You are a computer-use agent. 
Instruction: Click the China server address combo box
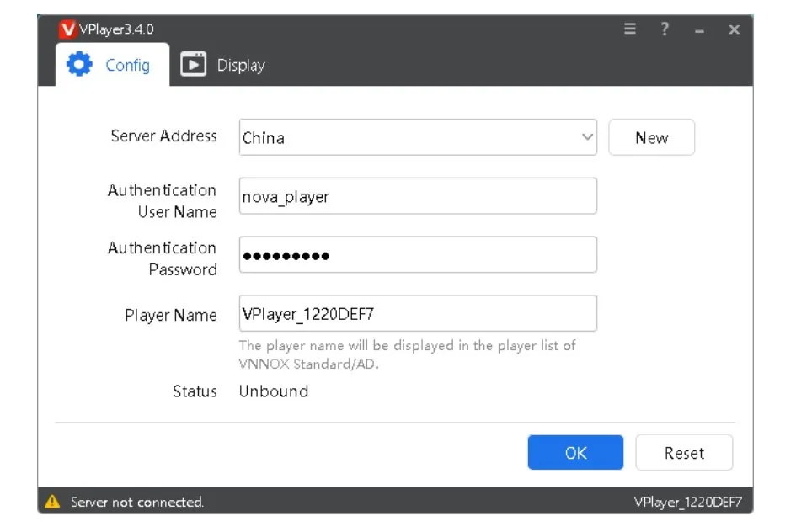pos(418,137)
